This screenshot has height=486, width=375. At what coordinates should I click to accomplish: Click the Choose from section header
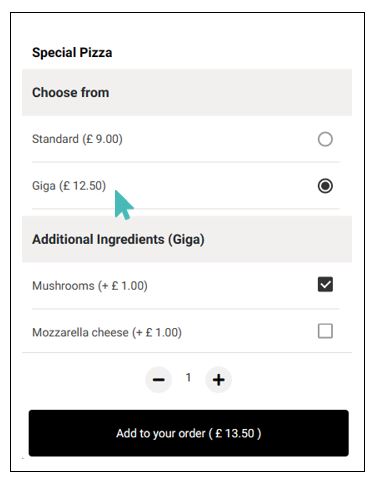pyautogui.click(x=187, y=92)
